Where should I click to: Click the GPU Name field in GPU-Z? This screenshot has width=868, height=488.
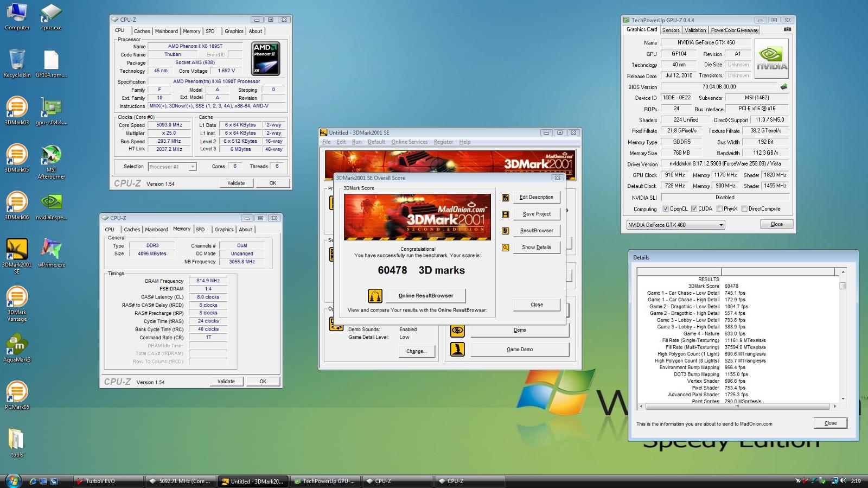(x=706, y=42)
